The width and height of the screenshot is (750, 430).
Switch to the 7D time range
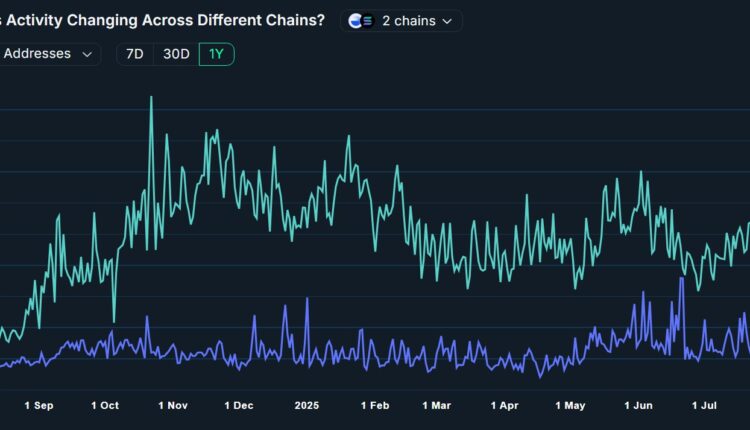[134, 54]
